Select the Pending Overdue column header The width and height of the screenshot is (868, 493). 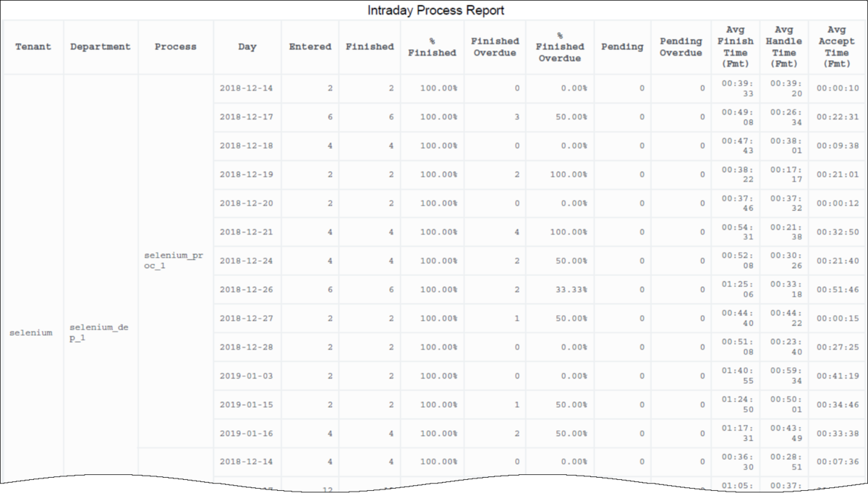[681, 46]
